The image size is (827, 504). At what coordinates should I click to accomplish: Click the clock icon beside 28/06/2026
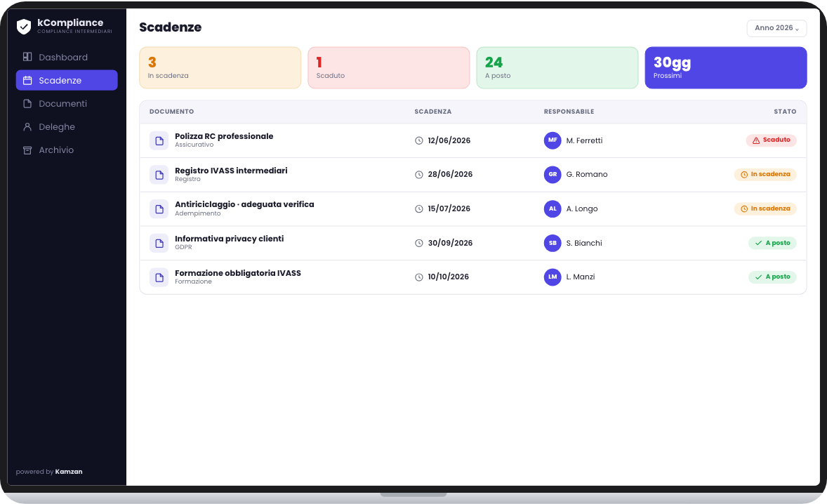[x=419, y=175]
